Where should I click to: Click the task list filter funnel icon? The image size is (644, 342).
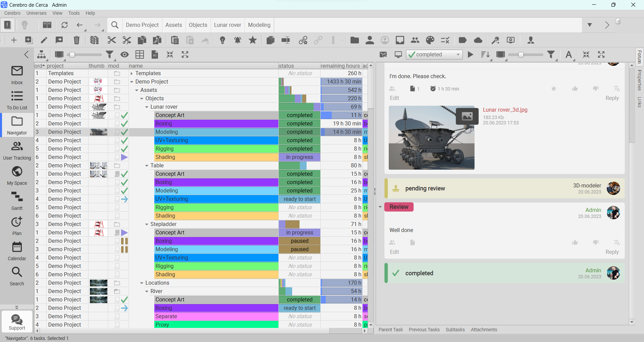109,55
